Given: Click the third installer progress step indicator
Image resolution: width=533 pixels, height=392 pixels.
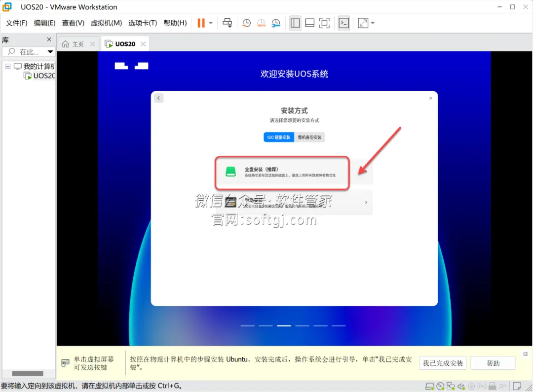Looking at the screenshot, I should coord(284,326).
